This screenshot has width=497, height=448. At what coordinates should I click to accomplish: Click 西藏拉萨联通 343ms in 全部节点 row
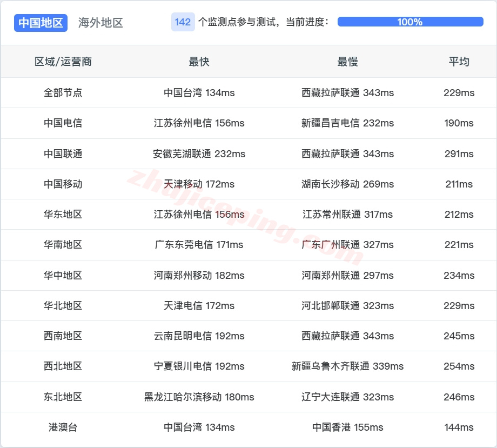[x=348, y=92]
